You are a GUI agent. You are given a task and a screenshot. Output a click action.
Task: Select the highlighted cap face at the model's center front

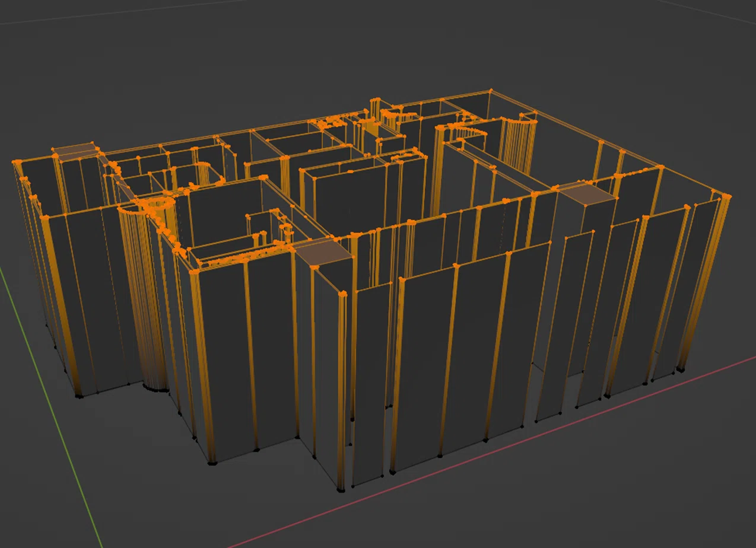point(325,253)
